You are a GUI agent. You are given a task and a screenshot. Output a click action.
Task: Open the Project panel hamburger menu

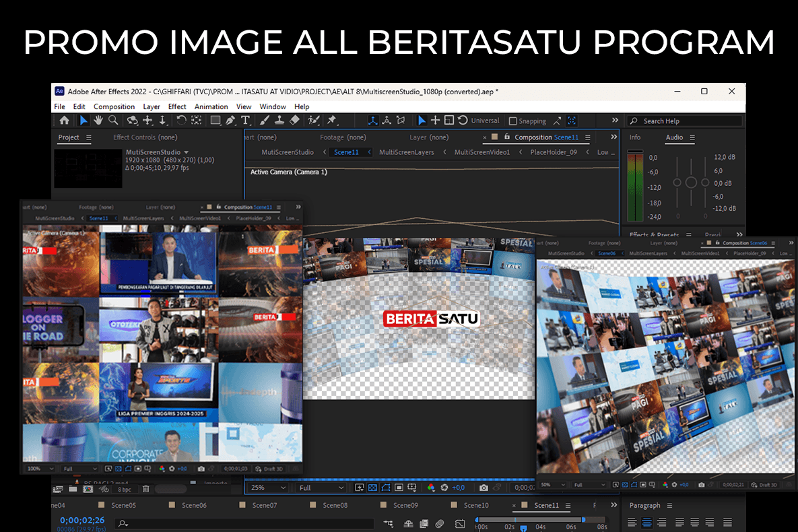(x=88, y=137)
